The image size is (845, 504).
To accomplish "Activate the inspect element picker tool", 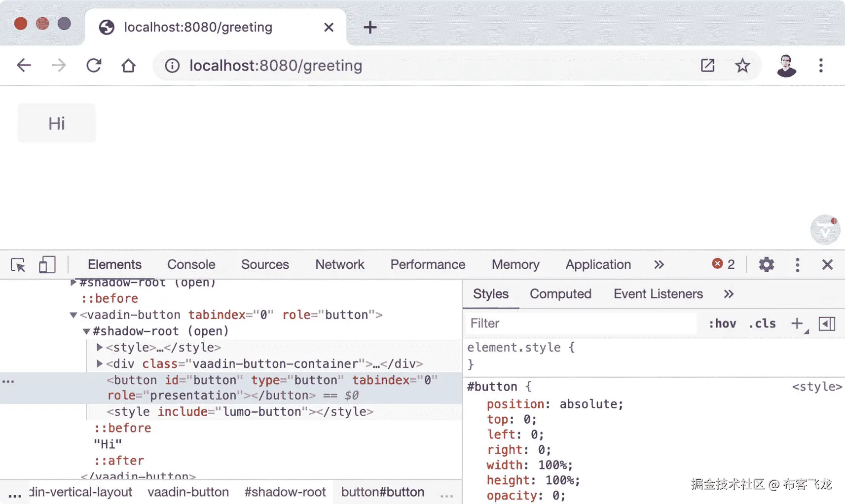I will 18,265.
